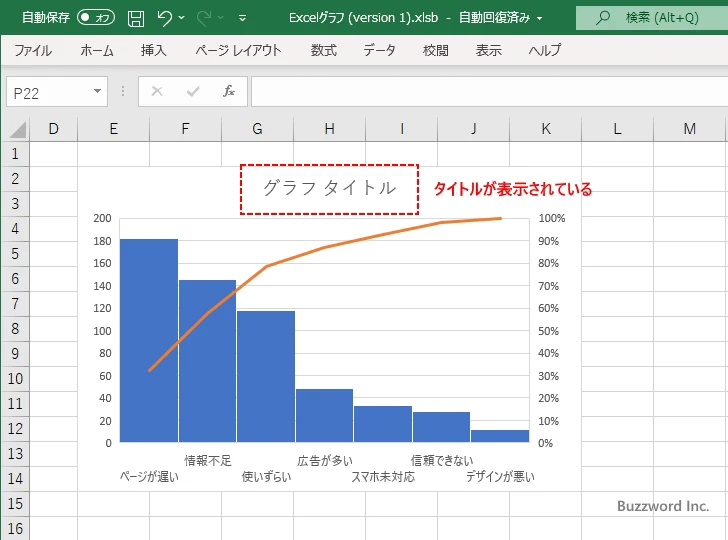Select row 5 header

point(15,254)
